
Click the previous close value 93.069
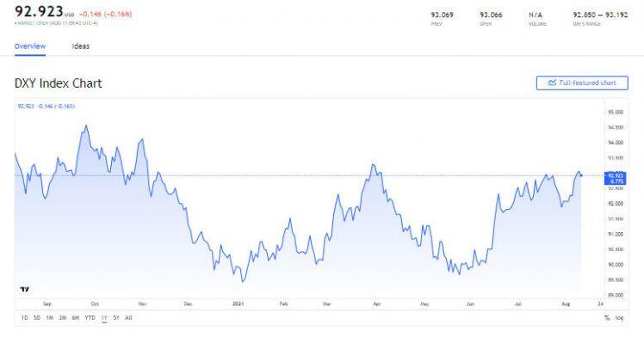click(x=442, y=15)
